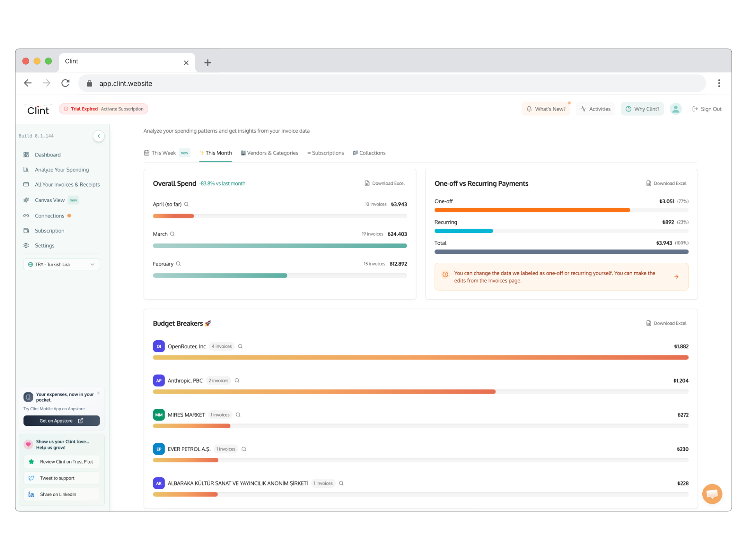Open the intercom chat bubble
747x560 pixels.
[x=712, y=494]
